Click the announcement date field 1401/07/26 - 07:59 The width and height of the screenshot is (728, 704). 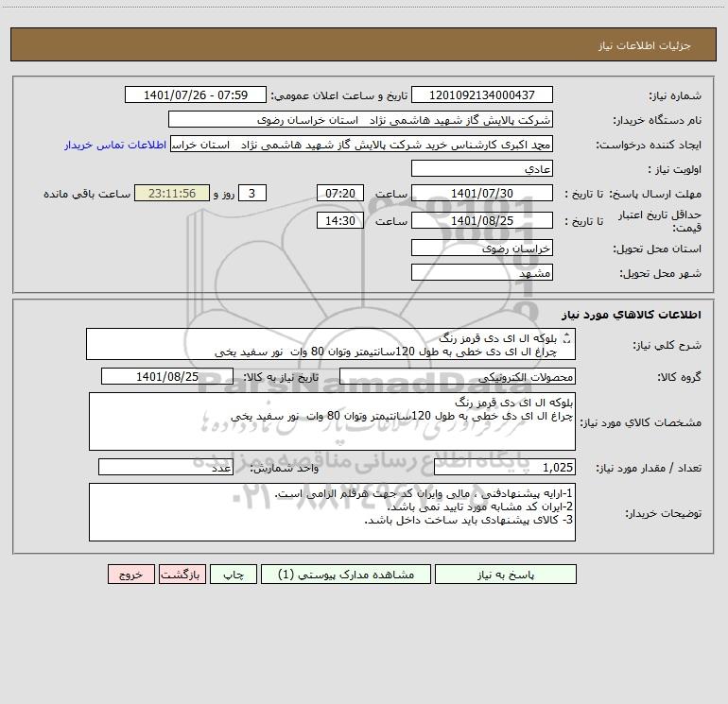196,94
